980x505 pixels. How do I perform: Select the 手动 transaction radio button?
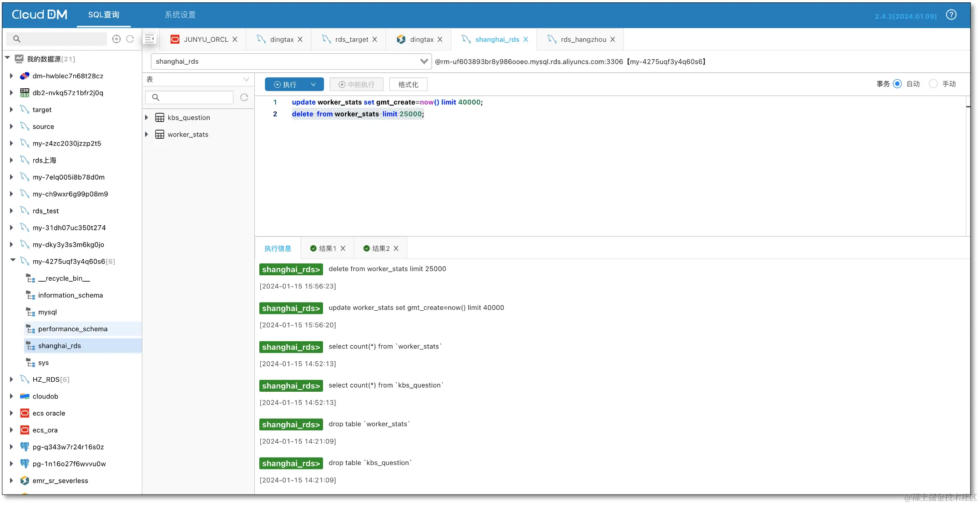(934, 84)
